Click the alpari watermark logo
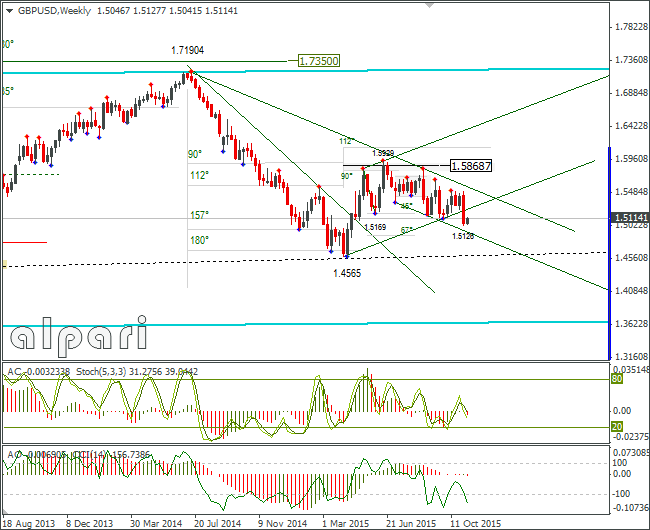 tap(79, 336)
